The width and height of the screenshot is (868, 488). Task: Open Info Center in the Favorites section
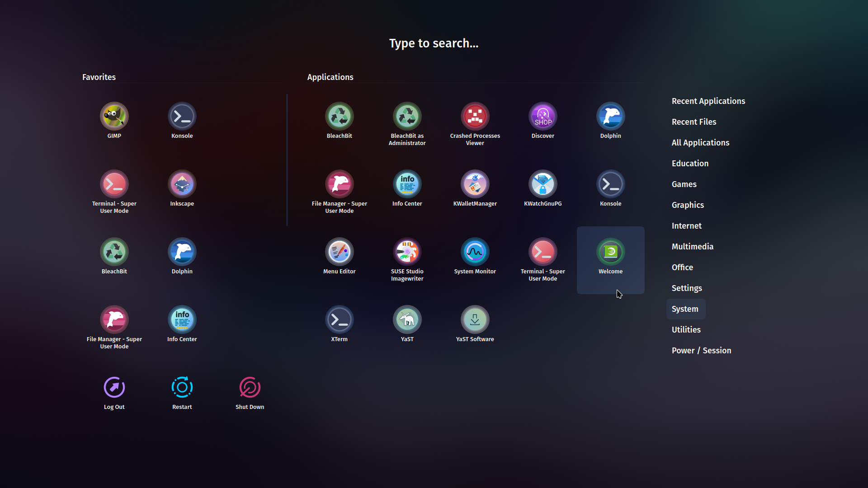182,324
